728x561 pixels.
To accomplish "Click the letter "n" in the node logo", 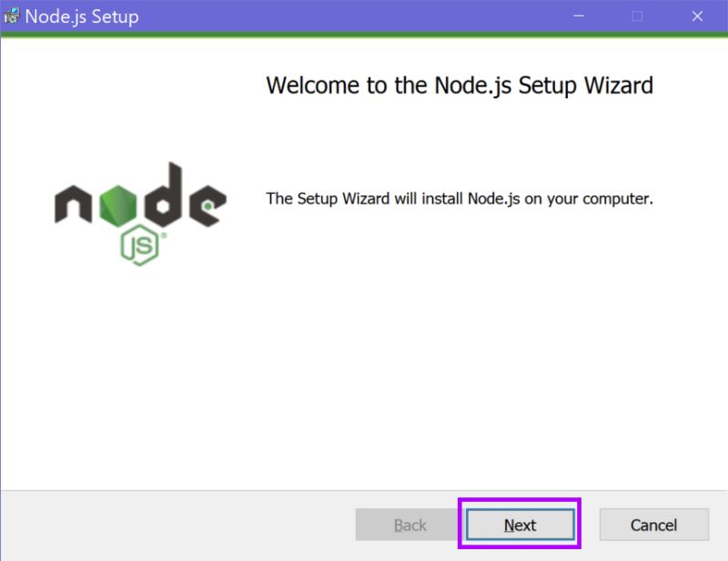I will pos(73,205).
